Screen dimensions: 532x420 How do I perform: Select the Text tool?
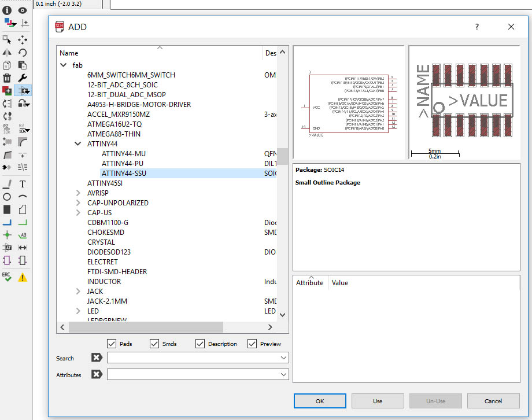pos(23,184)
